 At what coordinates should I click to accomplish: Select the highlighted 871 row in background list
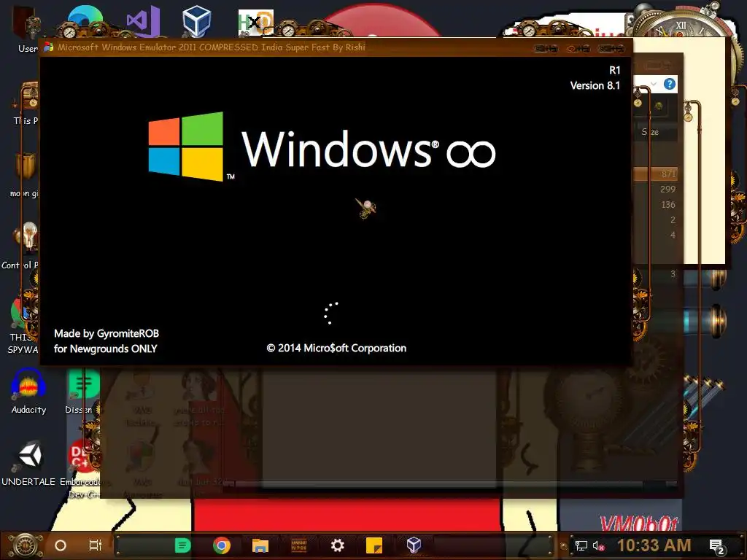click(x=656, y=174)
